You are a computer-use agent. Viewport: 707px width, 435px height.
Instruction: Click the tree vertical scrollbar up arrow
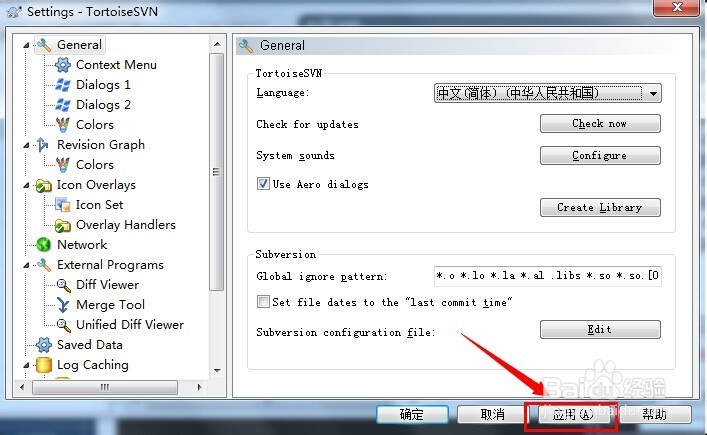(217, 44)
